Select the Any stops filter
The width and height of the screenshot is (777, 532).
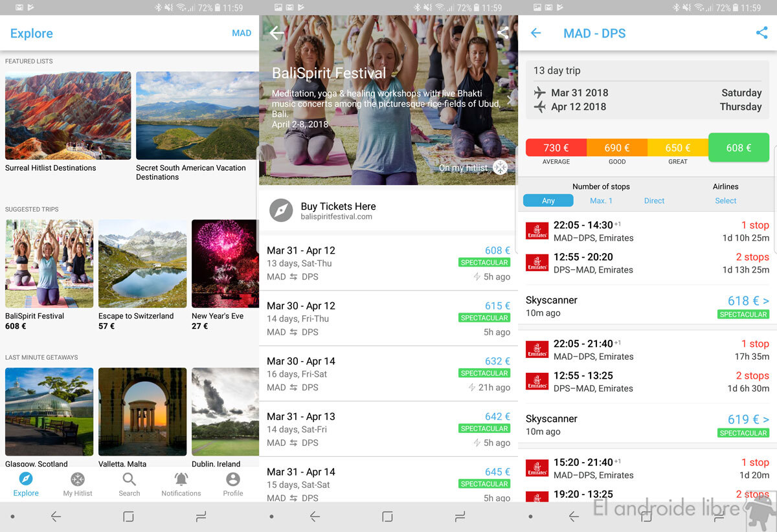548,201
